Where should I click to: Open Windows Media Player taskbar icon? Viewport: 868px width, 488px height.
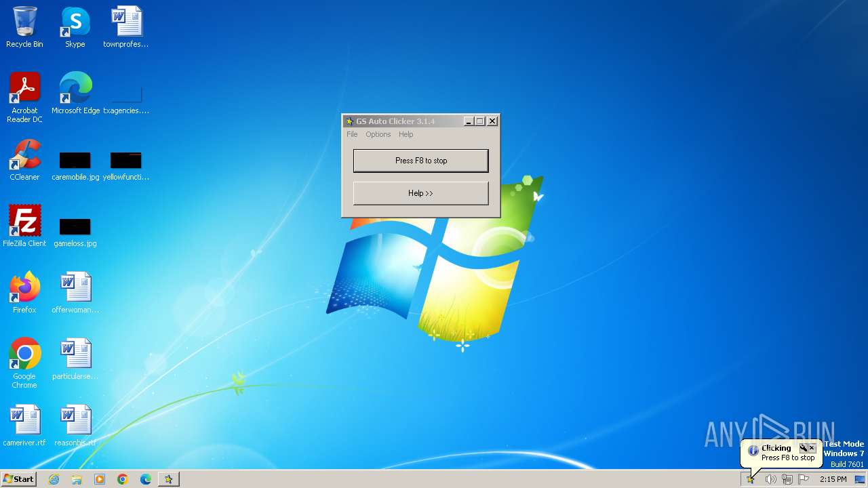pyautogui.click(x=100, y=479)
